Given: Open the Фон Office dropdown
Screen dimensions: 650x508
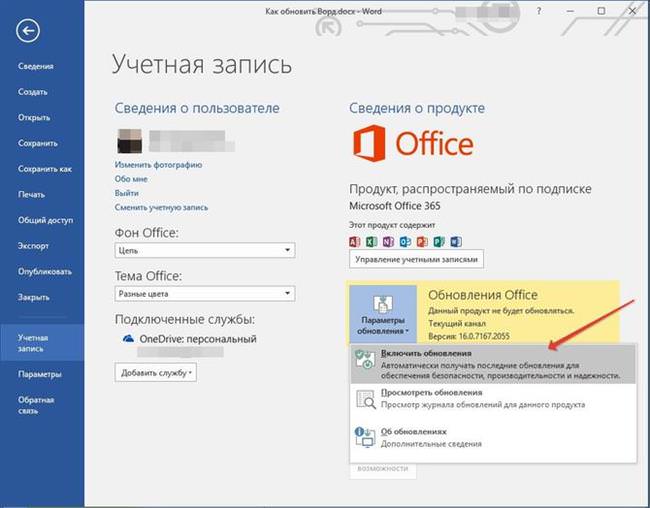Looking at the screenshot, I should pyautogui.click(x=205, y=250).
